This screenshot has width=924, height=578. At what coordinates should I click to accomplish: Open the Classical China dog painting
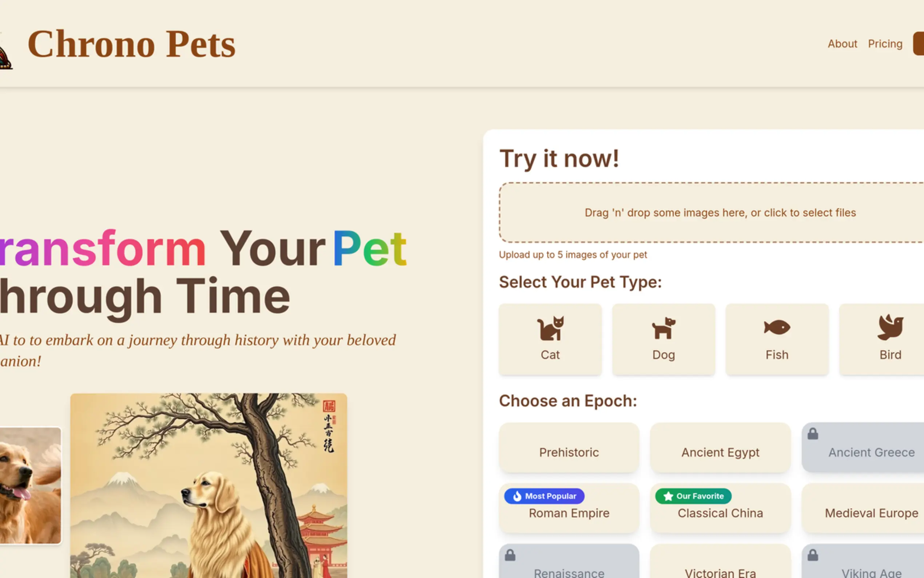[208, 486]
